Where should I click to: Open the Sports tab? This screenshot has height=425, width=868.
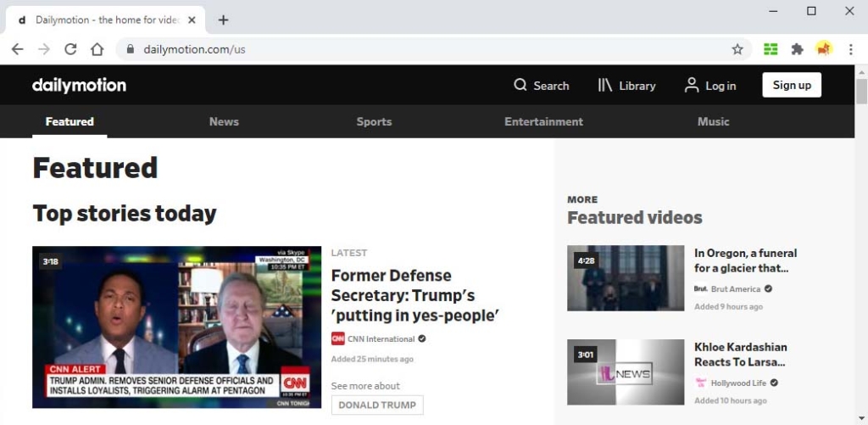click(374, 121)
